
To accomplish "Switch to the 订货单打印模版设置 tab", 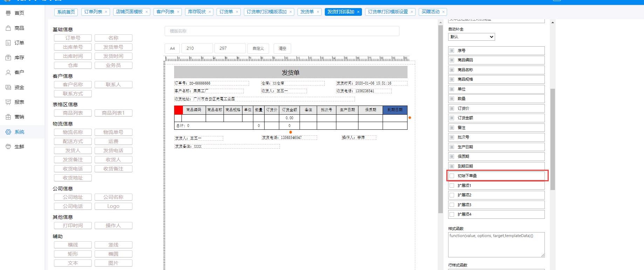I will [388, 12].
